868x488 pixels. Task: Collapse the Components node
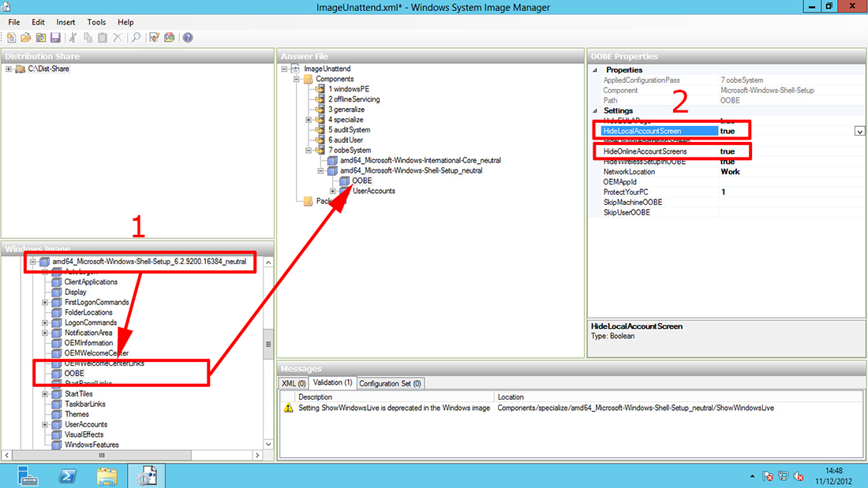(297, 79)
